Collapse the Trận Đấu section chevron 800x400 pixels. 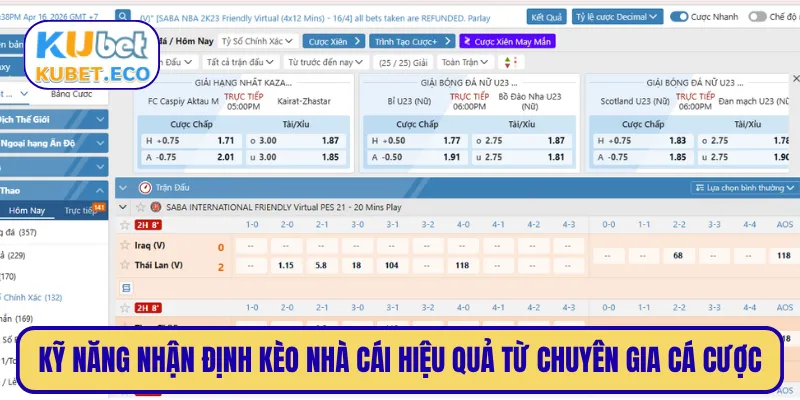click(122, 188)
